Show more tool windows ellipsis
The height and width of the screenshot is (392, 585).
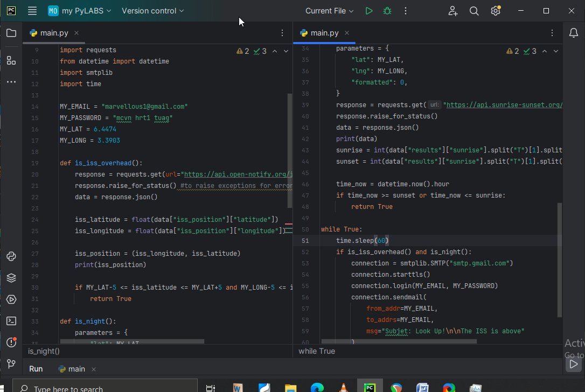(11, 82)
